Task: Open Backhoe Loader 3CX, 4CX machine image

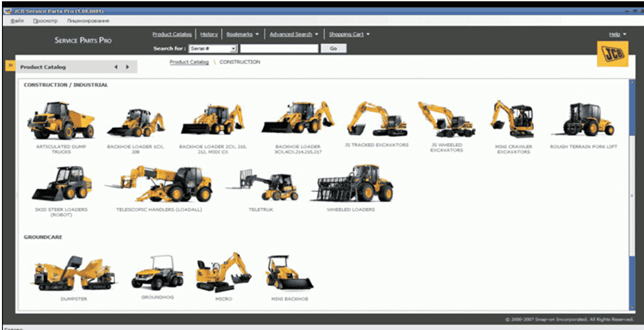Action: 298,117
